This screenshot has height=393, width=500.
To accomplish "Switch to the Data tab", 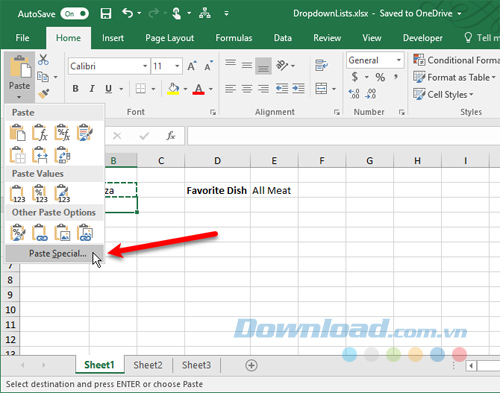I will (283, 38).
